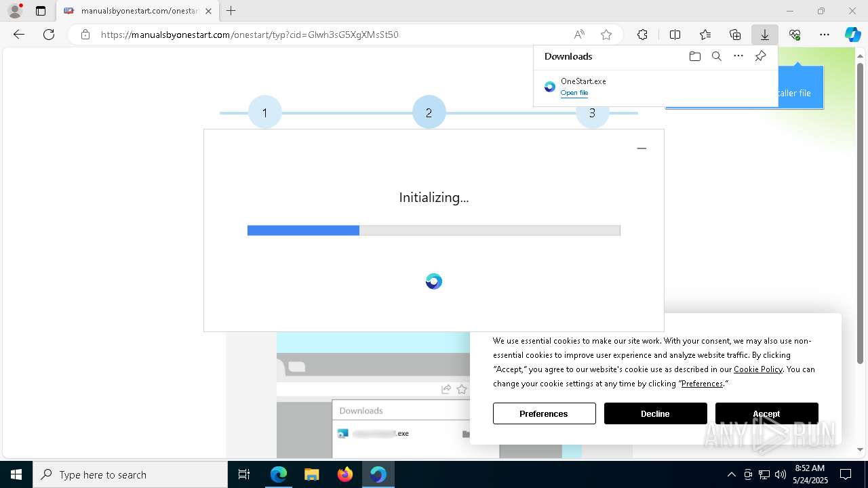Open the tab actions menu icon
Image resolution: width=868 pixels, height=488 pixels.
click(x=41, y=11)
